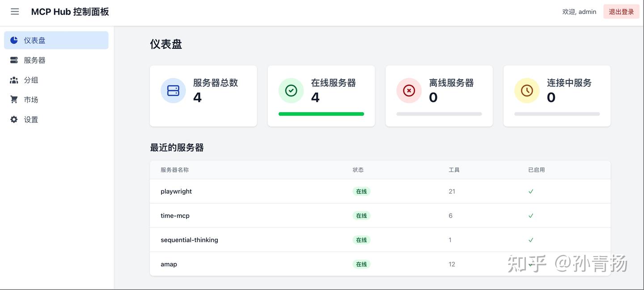This screenshot has width=644, height=290.
Task: Toggle the amap enabled checkmark
Action: click(531, 264)
